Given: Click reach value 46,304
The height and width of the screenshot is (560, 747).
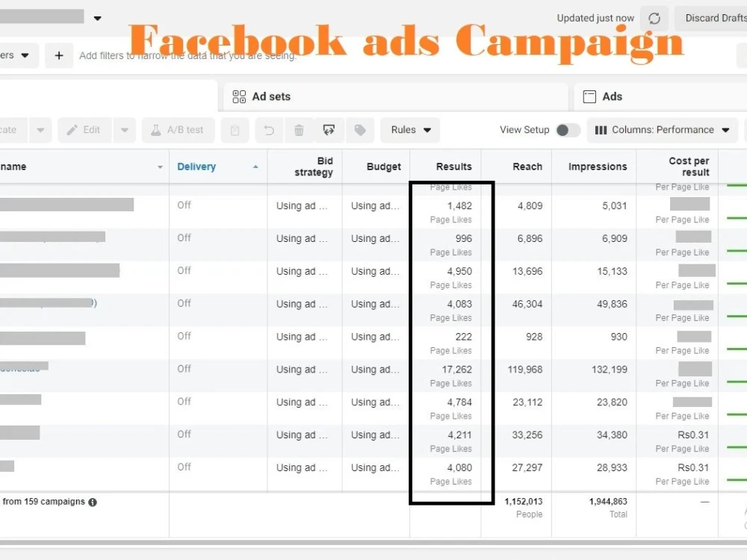Looking at the screenshot, I should tap(527, 305).
